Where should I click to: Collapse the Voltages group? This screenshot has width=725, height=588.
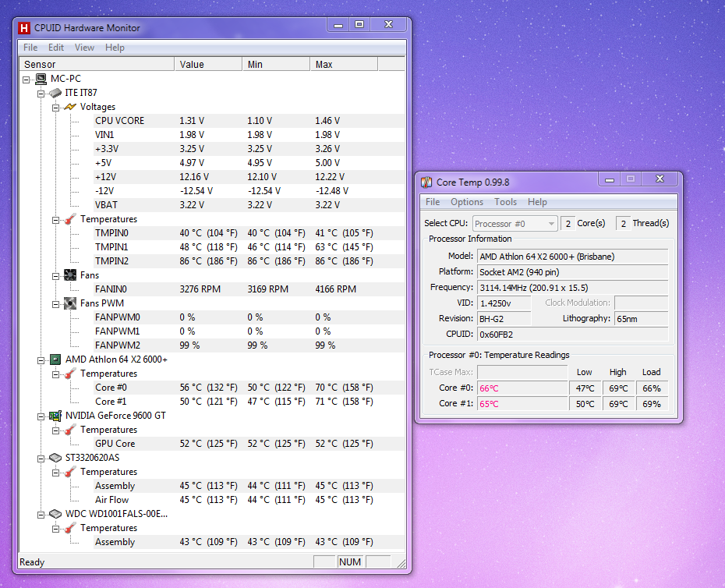(x=55, y=108)
